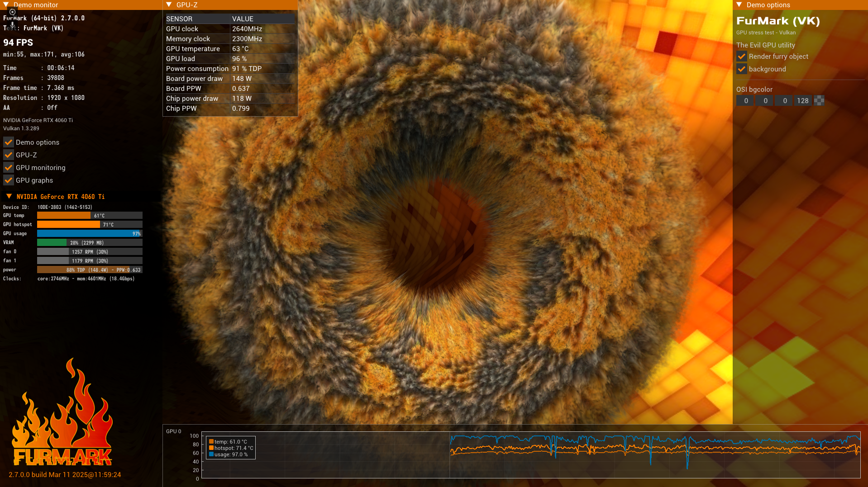Click the Board power draw value 148 W
This screenshot has width=868, height=487.
click(x=242, y=78)
